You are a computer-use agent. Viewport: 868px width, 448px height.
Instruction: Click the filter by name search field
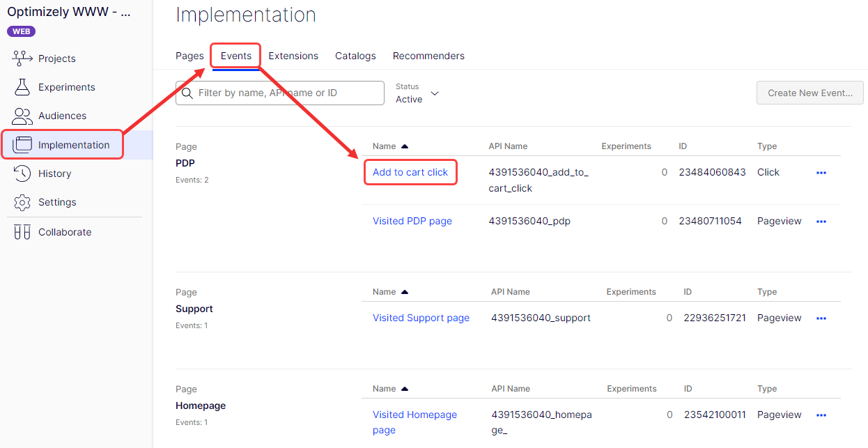(x=286, y=93)
